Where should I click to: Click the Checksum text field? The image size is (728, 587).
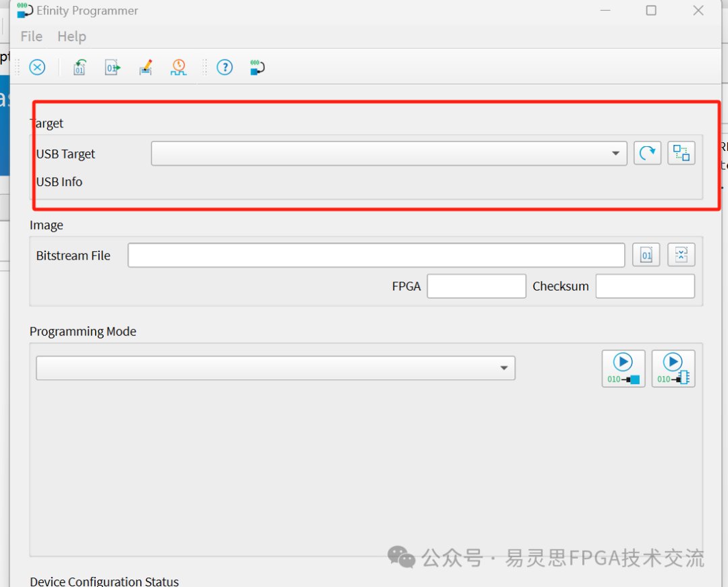click(645, 286)
